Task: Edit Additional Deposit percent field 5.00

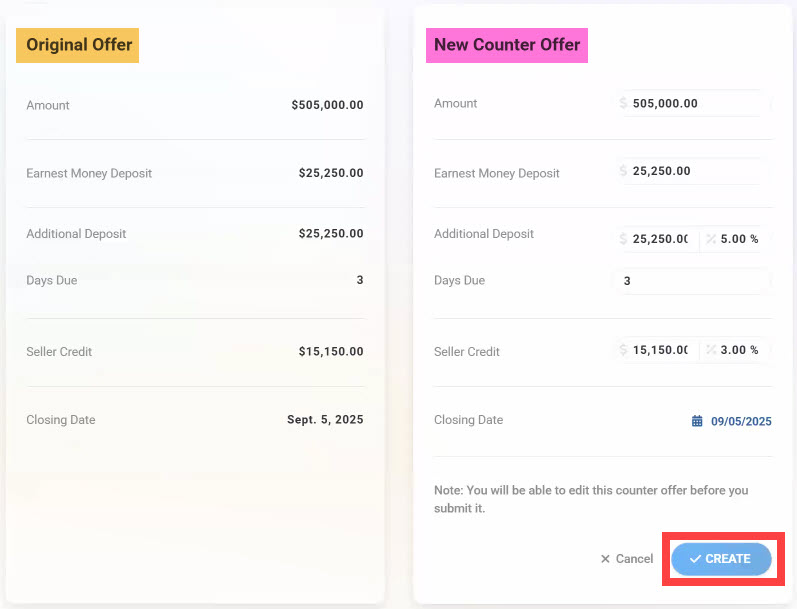Action: click(x=736, y=239)
